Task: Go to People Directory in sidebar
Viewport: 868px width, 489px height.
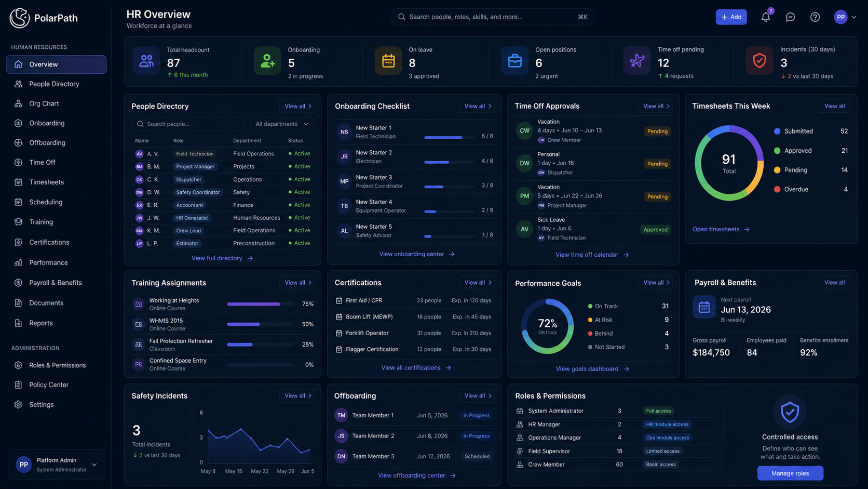Action: 56,84
